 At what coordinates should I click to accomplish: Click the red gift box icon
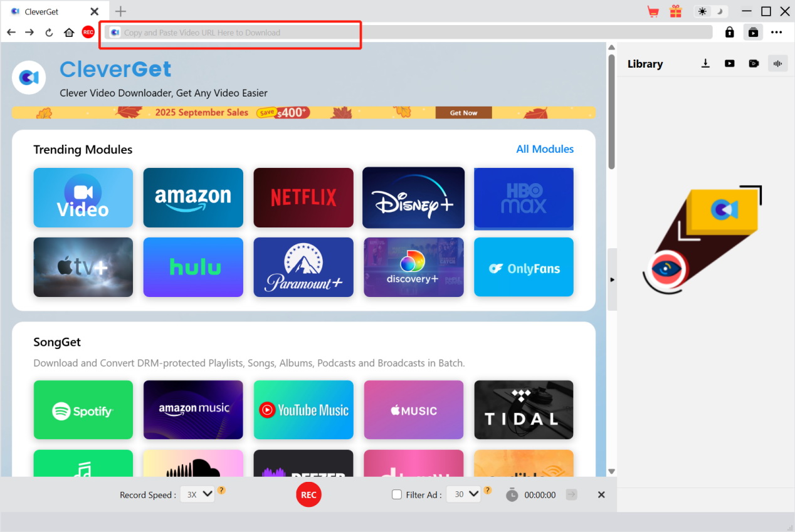[x=675, y=11]
